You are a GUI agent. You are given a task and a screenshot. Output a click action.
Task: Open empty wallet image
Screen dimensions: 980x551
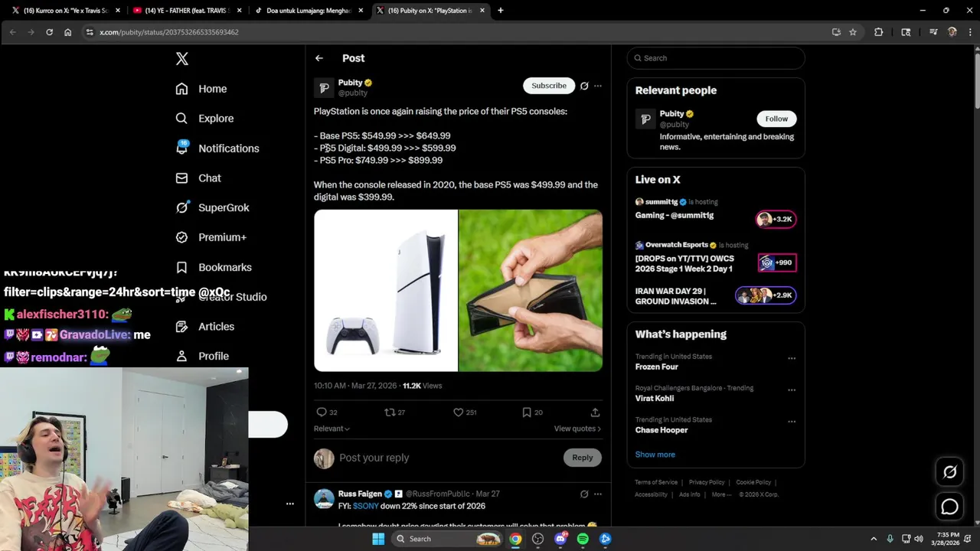point(531,290)
